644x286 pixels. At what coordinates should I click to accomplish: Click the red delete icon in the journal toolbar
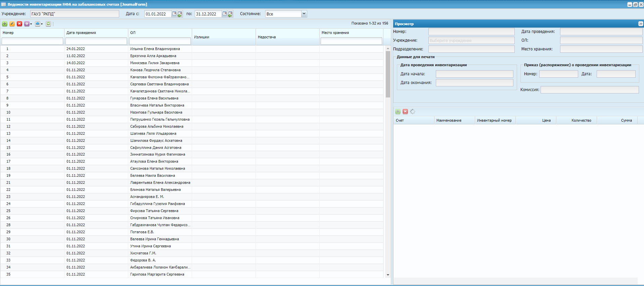click(19, 24)
